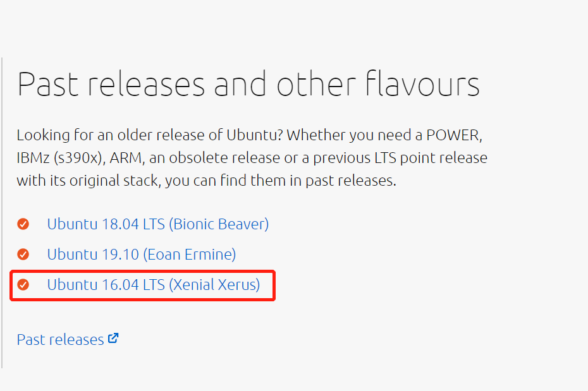Click the orange checkmark beside Ubuntu 16.04
Screen dimensions: 588x391
(23, 285)
